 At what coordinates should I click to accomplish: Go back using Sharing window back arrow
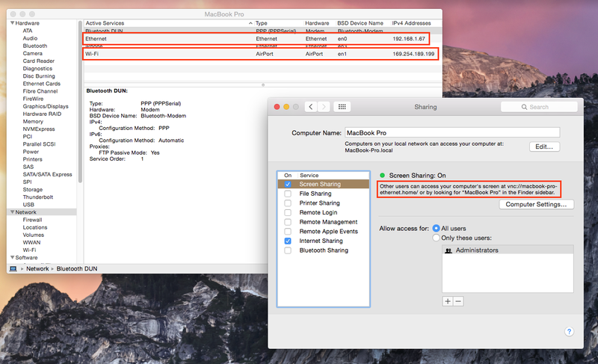[x=311, y=107]
